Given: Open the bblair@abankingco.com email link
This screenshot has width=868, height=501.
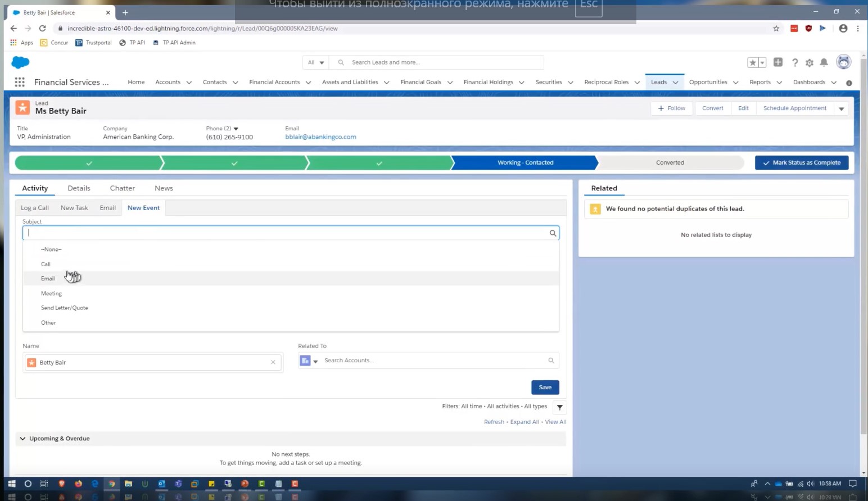Looking at the screenshot, I should (320, 136).
